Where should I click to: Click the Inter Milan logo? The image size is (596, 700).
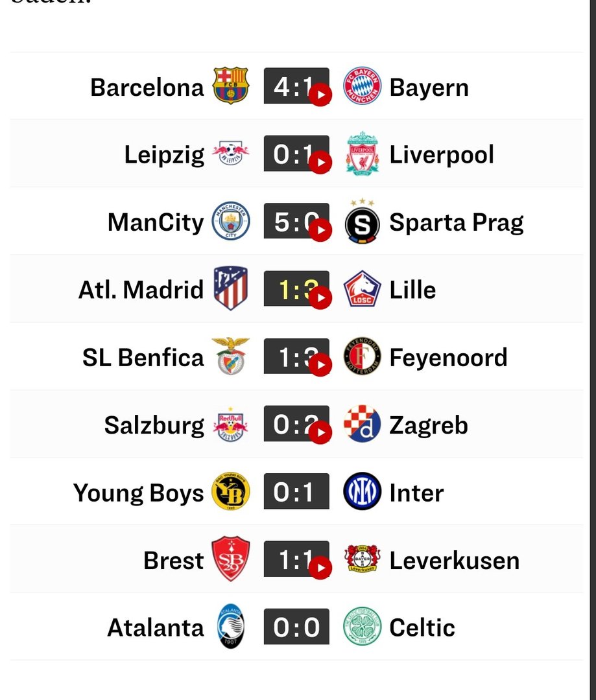pyautogui.click(x=362, y=492)
